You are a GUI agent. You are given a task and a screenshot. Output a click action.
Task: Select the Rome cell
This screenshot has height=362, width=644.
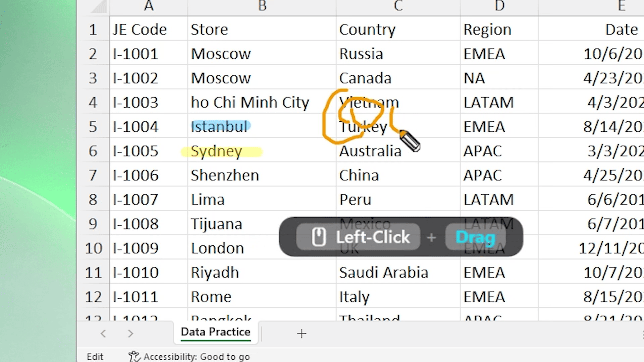click(x=262, y=297)
